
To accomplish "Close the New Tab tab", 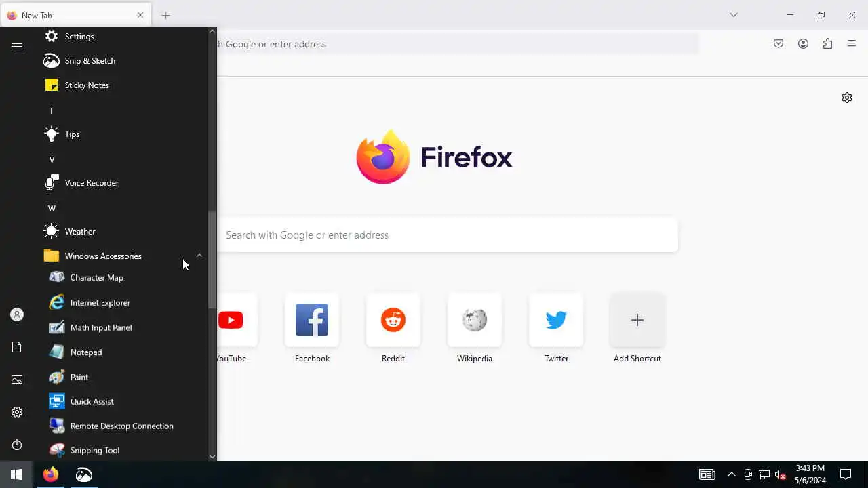I will 140,15.
